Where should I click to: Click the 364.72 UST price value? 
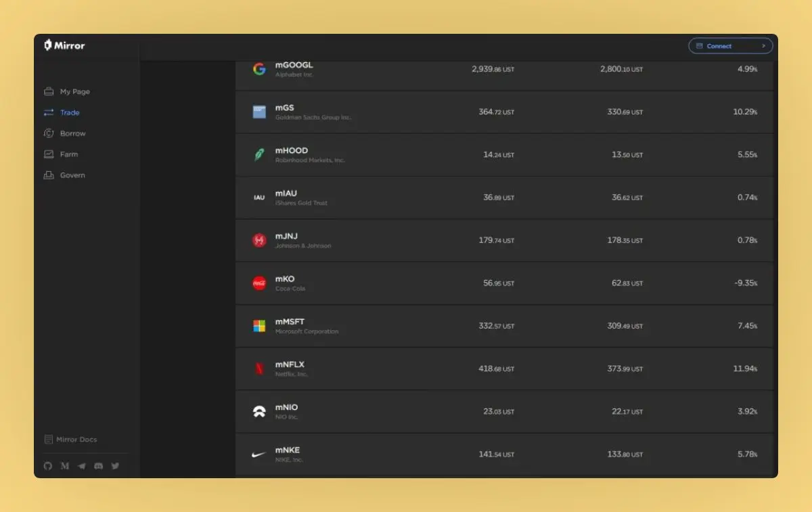click(x=496, y=112)
